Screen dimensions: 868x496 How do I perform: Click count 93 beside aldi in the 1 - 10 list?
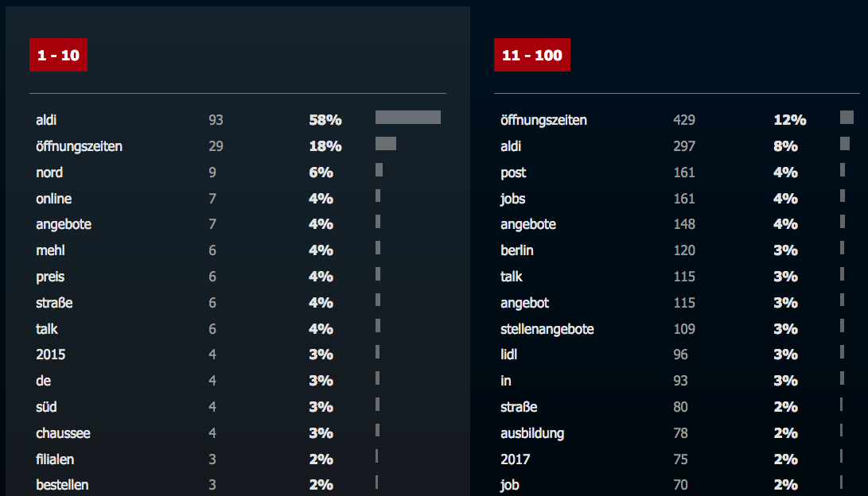point(216,120)
